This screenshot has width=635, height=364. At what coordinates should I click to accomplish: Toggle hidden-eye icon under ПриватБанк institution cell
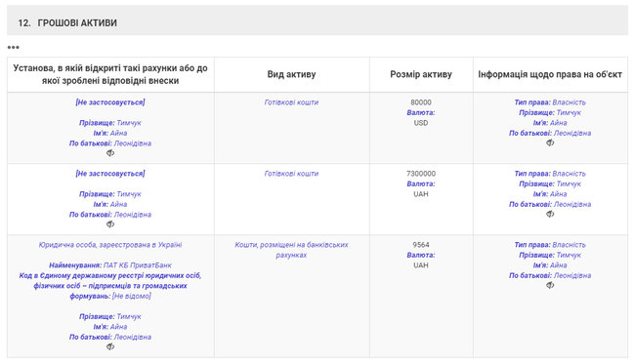tap(110, 346)
